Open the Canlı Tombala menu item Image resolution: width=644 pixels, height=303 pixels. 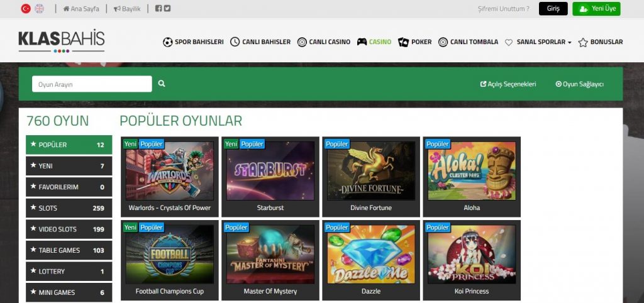coord(474,42)
